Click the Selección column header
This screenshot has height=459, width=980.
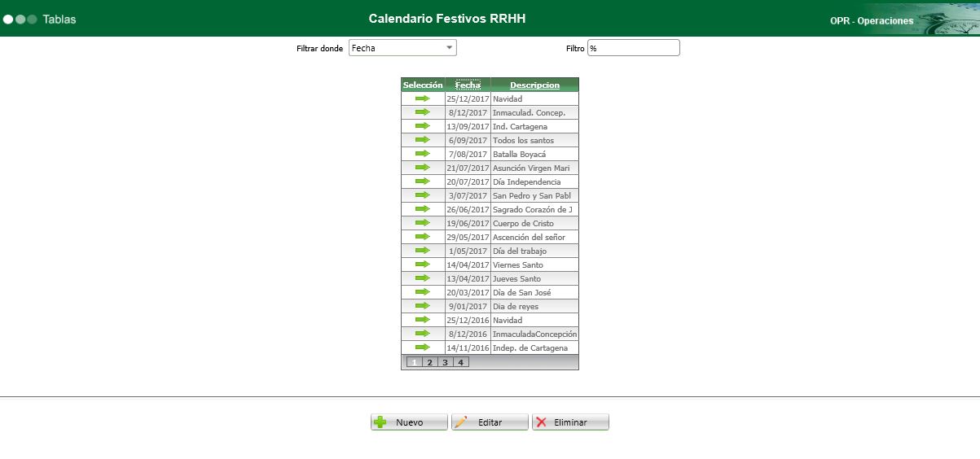click(x=423, y=85)
